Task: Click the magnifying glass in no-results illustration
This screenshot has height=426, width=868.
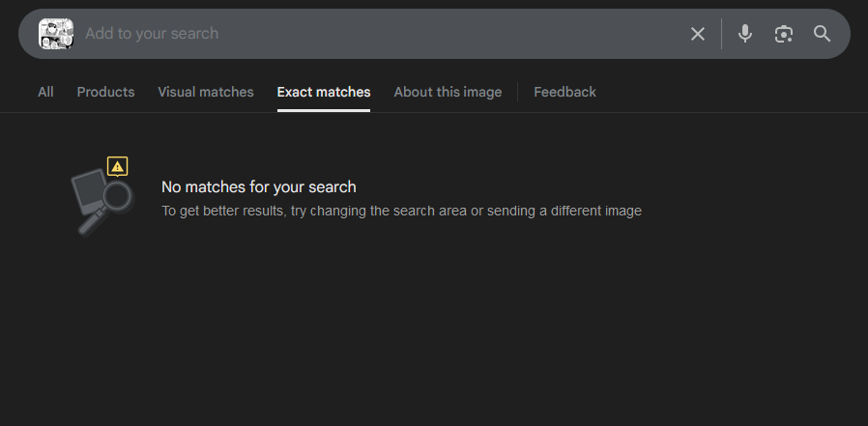Action: tap(118, 198)
